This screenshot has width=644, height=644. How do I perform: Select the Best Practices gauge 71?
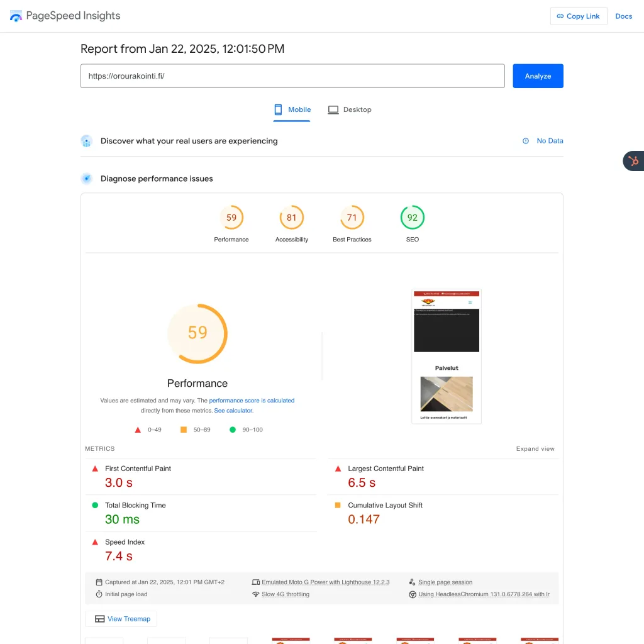click(352, 218)
